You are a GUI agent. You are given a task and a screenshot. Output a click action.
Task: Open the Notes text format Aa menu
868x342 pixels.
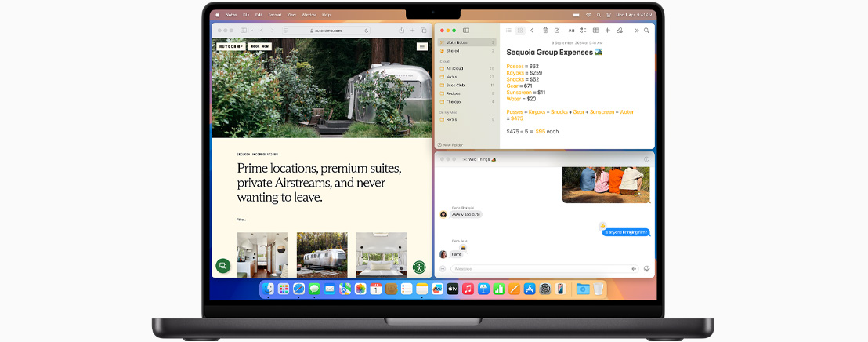click(570, 31)
